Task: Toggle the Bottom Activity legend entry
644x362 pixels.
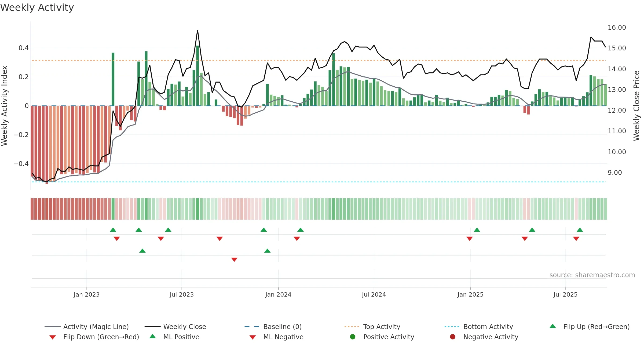Action: point(479,327)
